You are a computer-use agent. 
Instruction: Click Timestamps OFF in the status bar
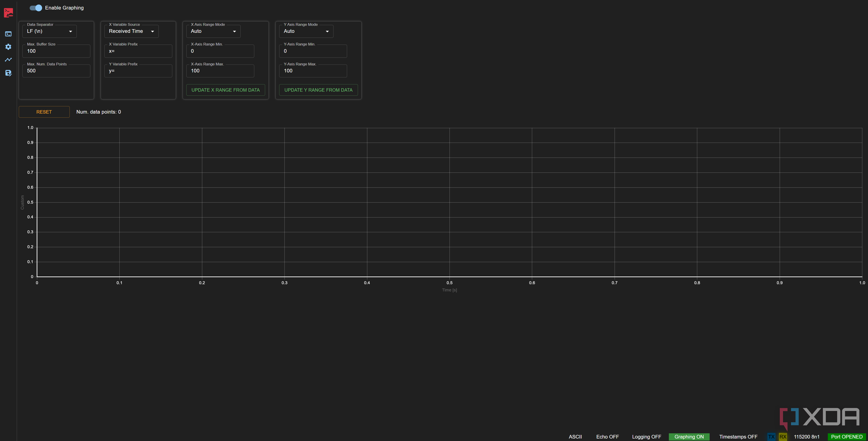coord(738,437)
